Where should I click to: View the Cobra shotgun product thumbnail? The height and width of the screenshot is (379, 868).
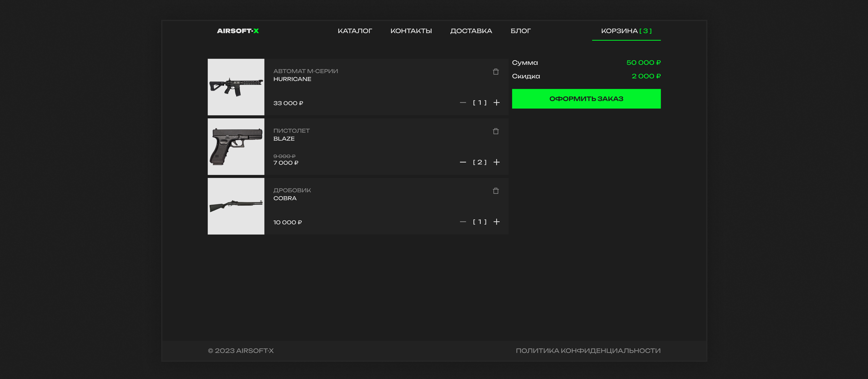236,206
